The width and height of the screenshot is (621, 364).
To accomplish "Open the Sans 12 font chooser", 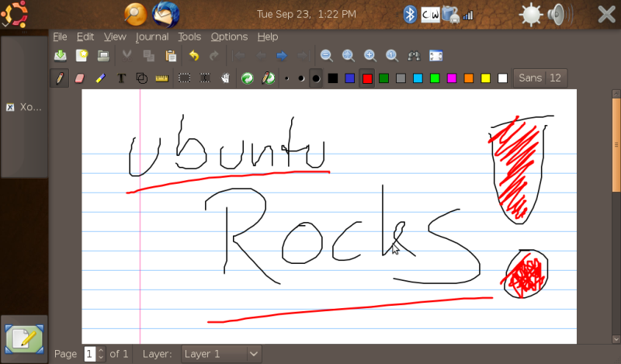I will [539, 78].
